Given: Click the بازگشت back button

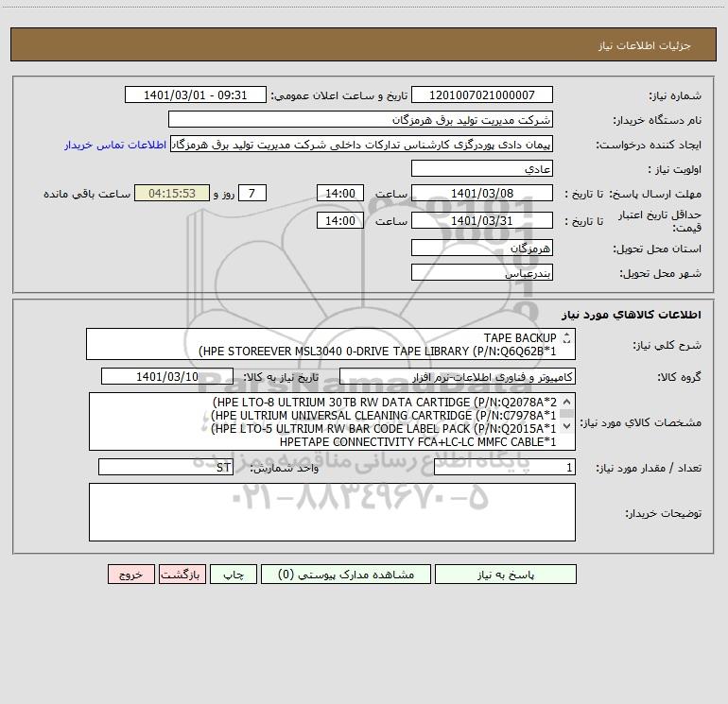Looking at the screenshot, I should [182, 575].
